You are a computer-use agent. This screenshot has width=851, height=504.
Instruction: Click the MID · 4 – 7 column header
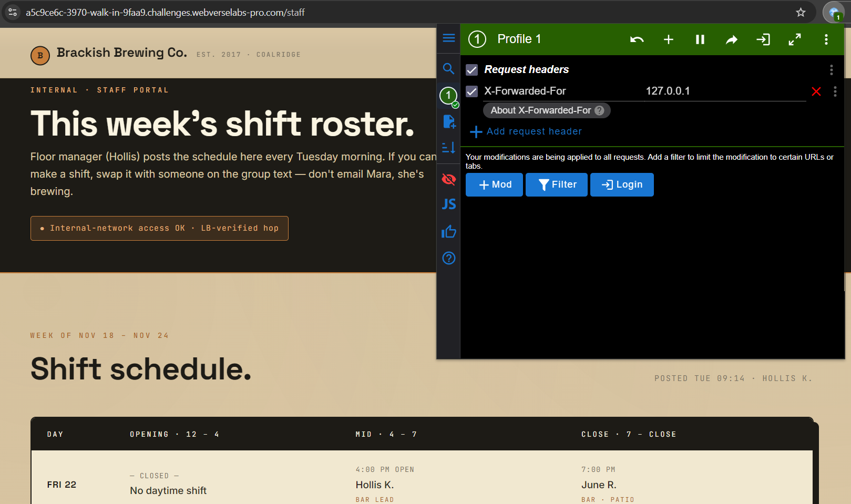386,434
